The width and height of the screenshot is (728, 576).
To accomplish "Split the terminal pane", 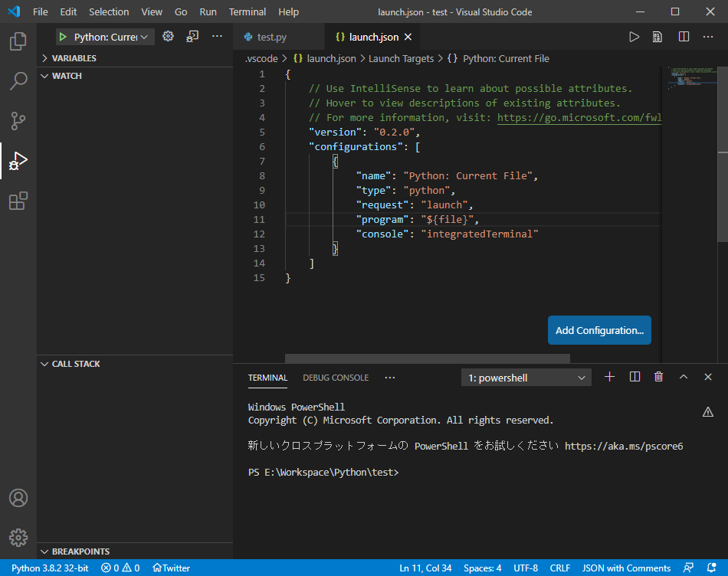I will coord(635,377).
